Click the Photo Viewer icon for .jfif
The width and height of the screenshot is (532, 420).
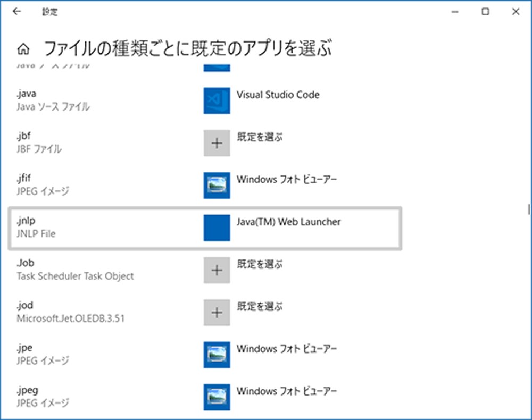click(217, 186)
